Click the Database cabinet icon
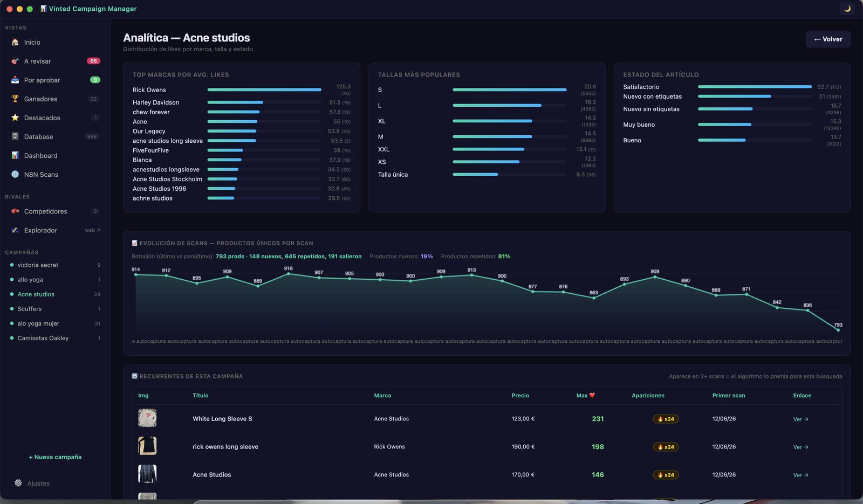Image resolution: width=863 pixels, height=504 pixels. click(x=15, y=136)
